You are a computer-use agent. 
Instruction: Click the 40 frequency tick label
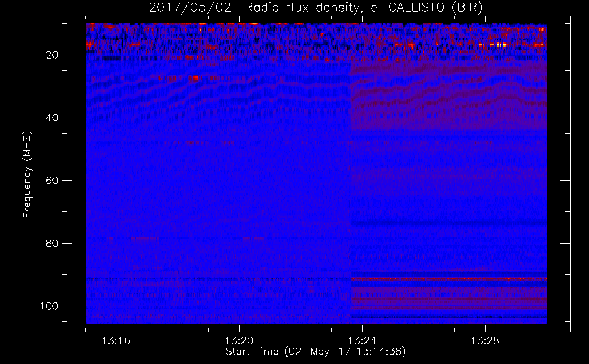tap(52, 118)
